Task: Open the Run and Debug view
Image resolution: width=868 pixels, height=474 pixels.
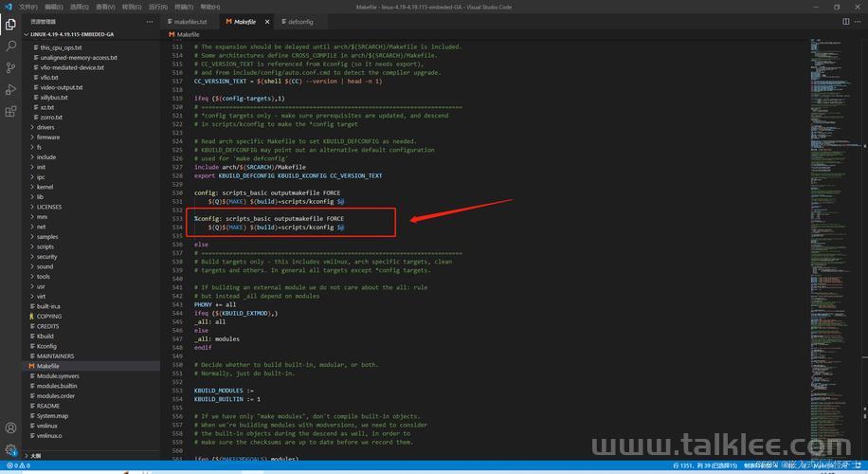Action: click(10, 90)
